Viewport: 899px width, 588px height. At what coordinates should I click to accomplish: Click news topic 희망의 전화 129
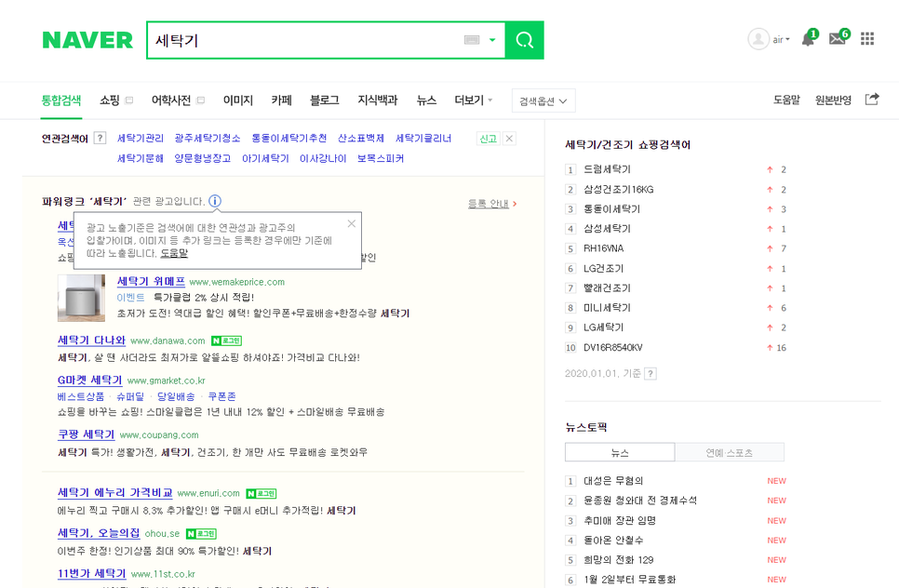618,560
